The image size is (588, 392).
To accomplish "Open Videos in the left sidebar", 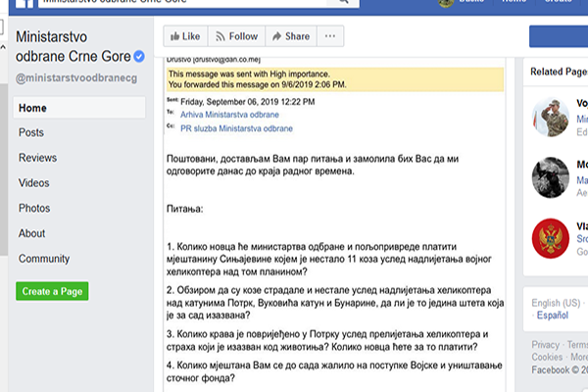I will coord(34,183).
